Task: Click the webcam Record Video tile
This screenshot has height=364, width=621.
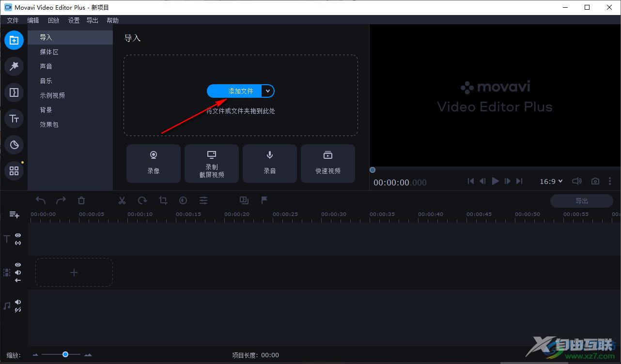Action: point(154,164)
